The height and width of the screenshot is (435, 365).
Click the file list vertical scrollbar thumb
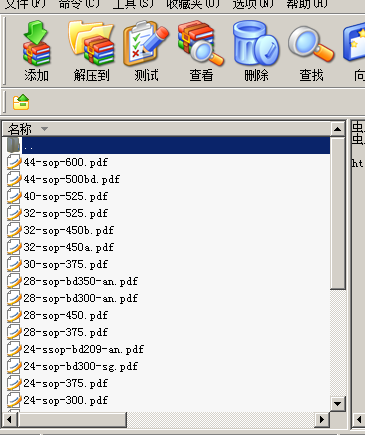point(337,213)
